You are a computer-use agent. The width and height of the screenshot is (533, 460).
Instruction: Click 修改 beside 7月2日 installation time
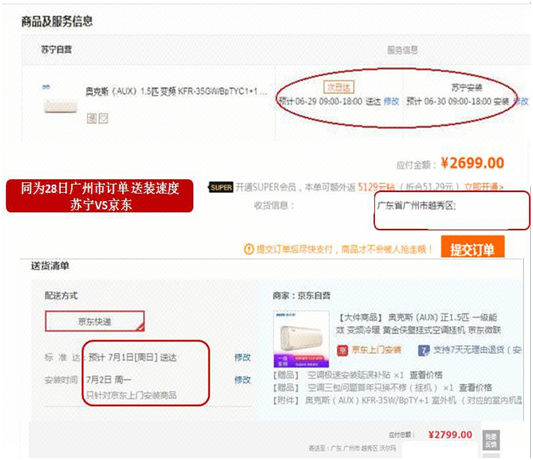click(243, 380)
